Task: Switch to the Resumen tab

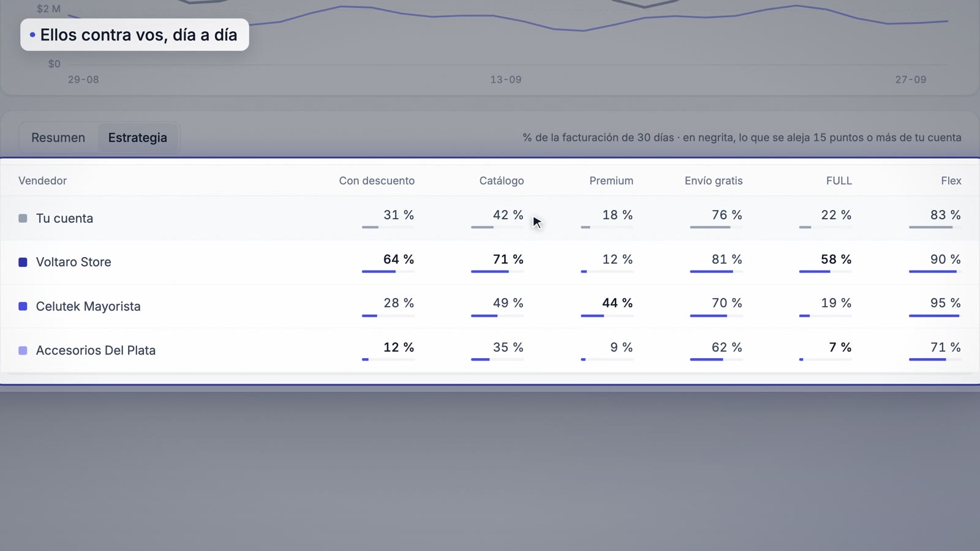Action: tap(58, 138)
